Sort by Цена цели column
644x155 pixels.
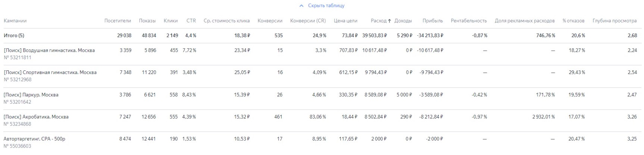[346, 21]
